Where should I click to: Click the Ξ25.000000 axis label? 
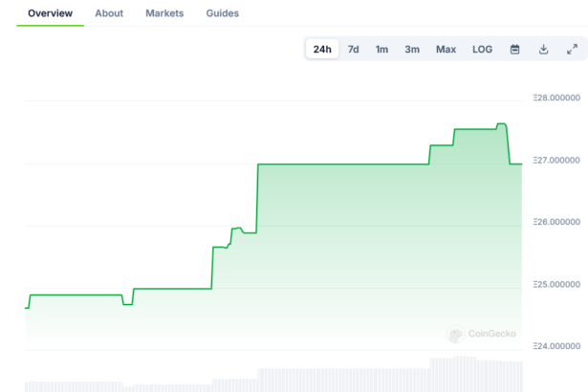[555, 284]
